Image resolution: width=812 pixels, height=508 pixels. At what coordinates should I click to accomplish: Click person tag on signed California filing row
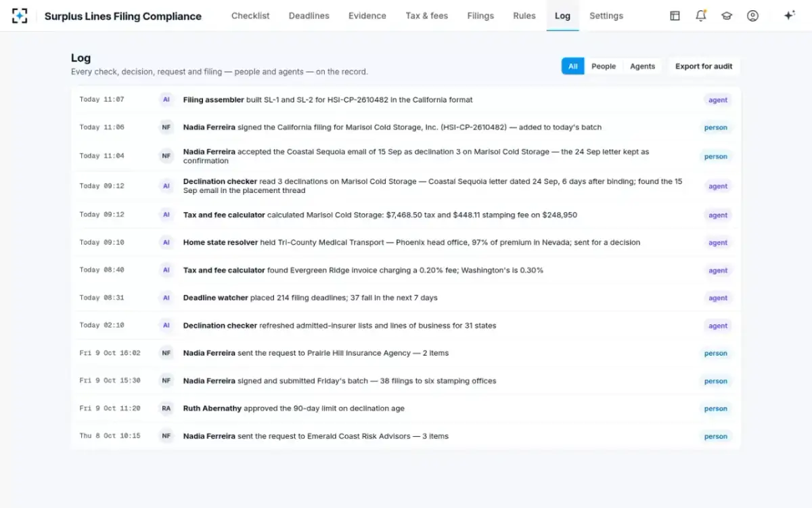click(715, 127)
